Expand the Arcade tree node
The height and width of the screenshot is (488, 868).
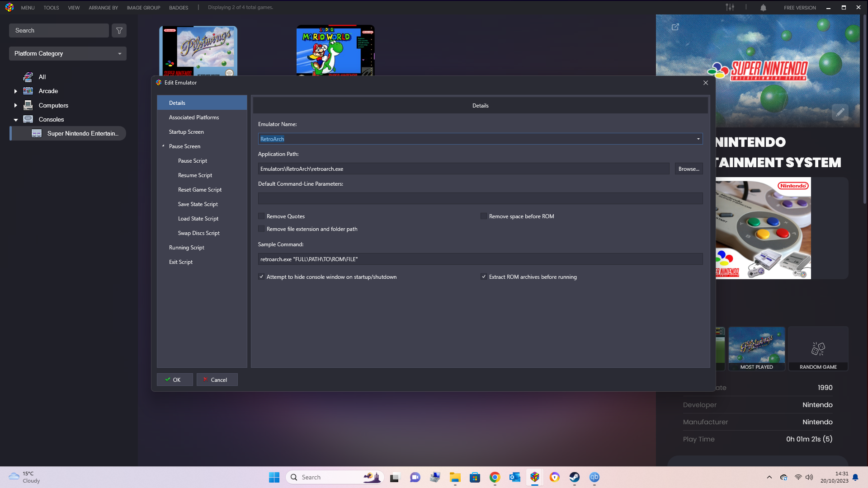pos(15,91)
